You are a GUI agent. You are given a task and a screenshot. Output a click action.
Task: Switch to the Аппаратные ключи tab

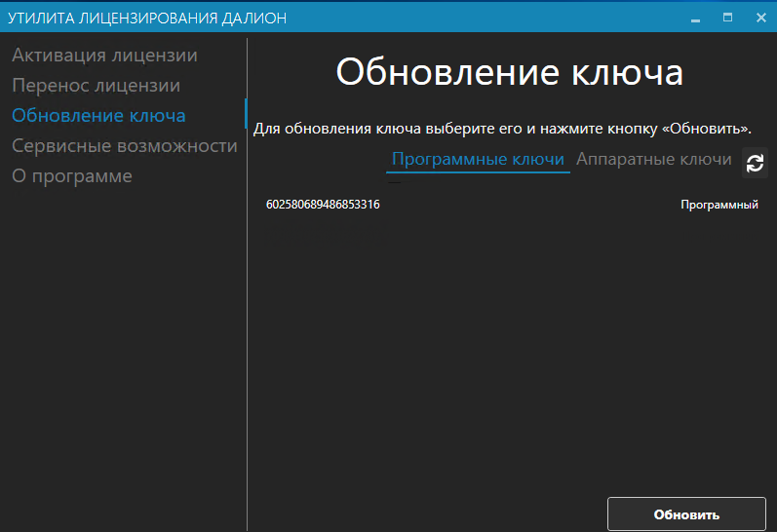click(x=653, y=159)
